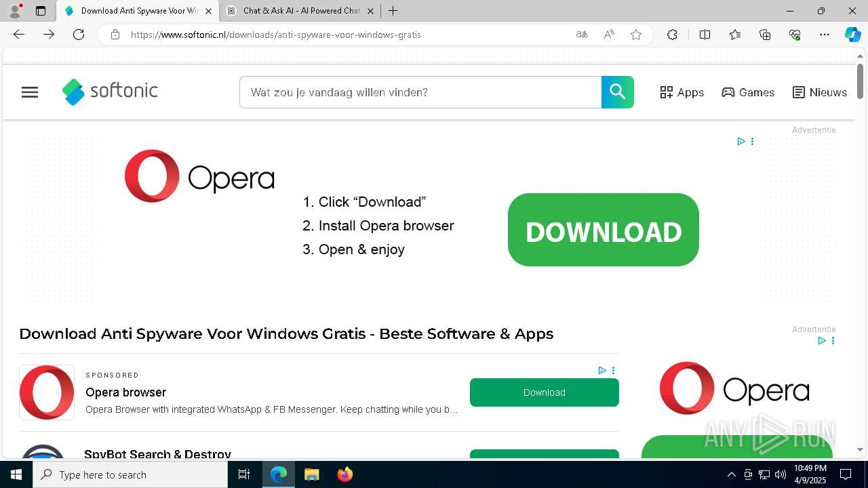Open the Opera browser sponsored title
Screen dimensions: 868x488
(x=125, y=392)
